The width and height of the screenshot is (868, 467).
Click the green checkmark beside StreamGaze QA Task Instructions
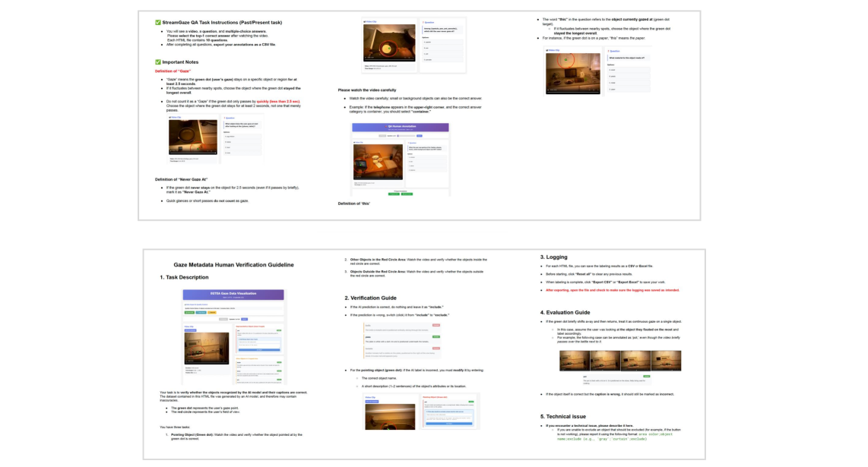(x=158, y=23)
